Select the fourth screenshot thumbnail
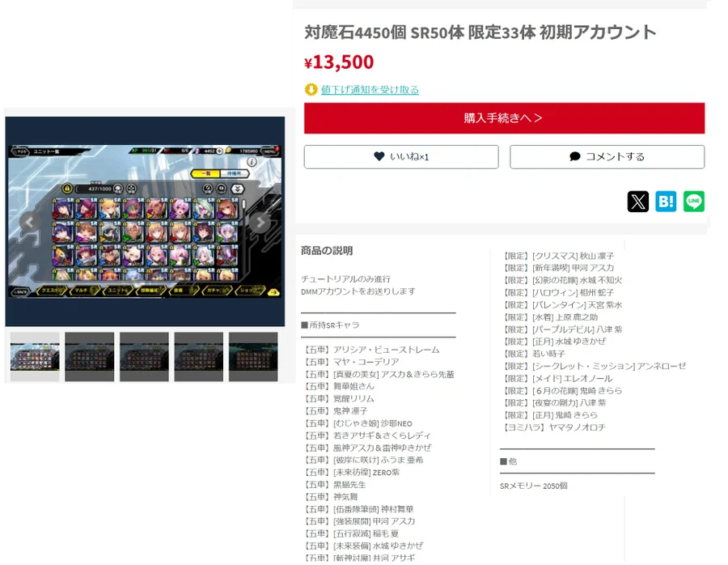728x565 pixels. pos(199,357)
